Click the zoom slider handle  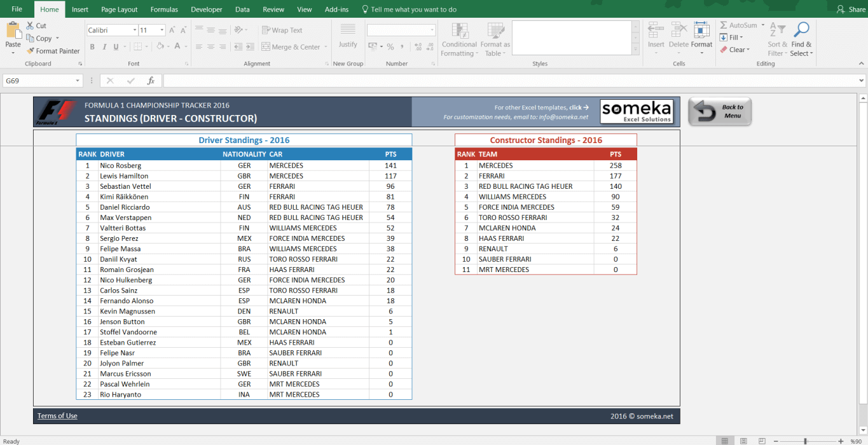[x=805, y=441]
